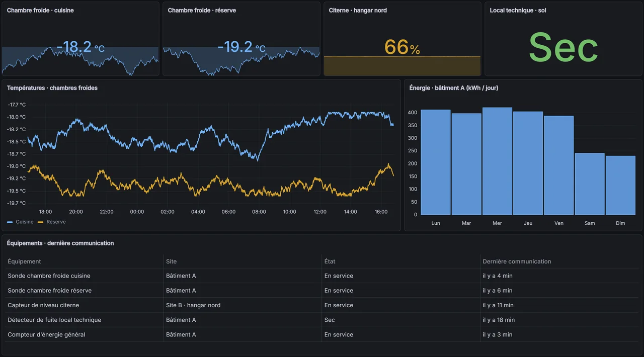Click the "il y a 18 min" cell
This screenshot has width=644, height=357.
tap(559, 320)
